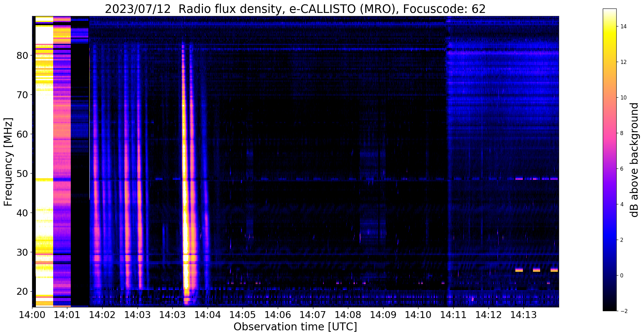Click the 'Observation time [UTC]' x-axis label
Image resolution: width=644 pixels, height=336 pixels.
295,327
